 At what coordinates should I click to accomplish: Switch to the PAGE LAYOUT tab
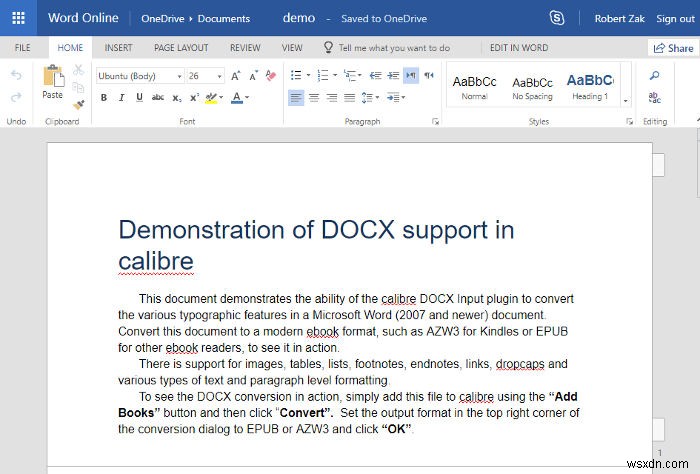coord(181,48)
